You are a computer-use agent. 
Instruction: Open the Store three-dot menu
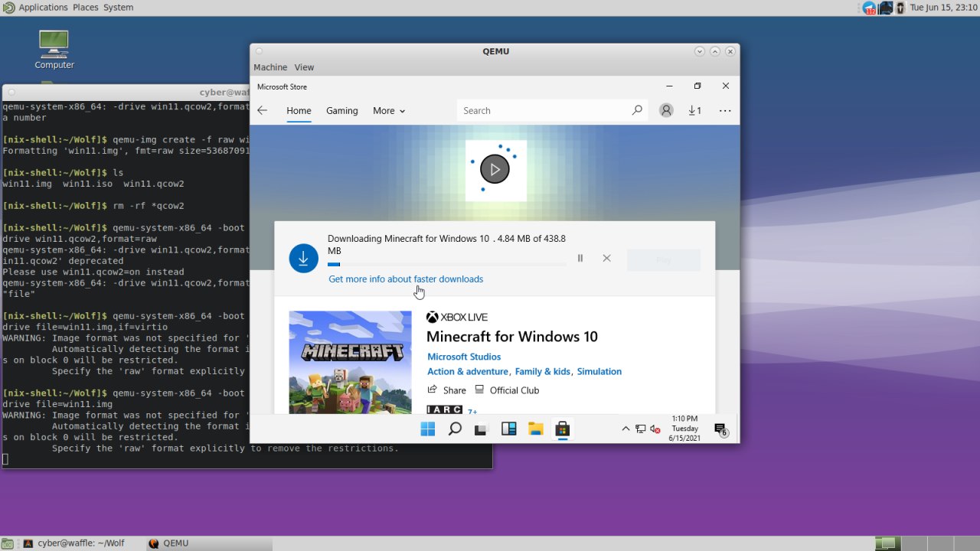click(725, 110)
